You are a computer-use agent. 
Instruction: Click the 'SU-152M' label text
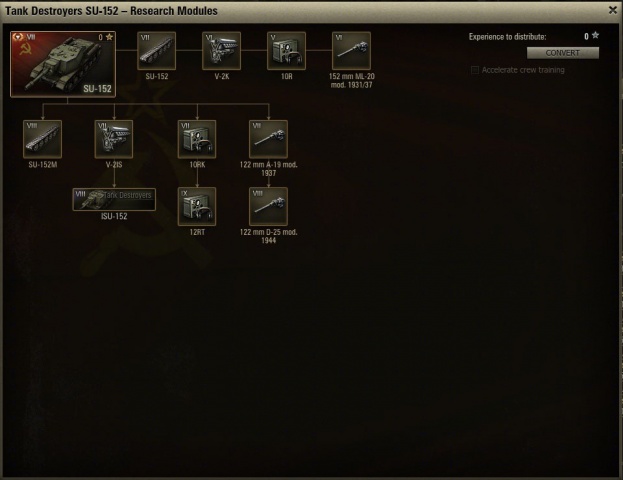[43, 165]
